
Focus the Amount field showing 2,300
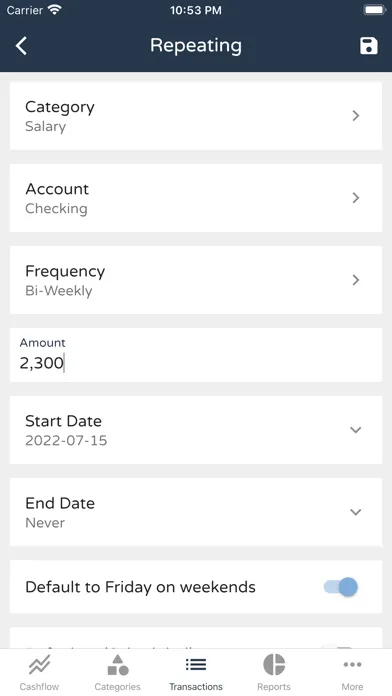tap(196, 355)
